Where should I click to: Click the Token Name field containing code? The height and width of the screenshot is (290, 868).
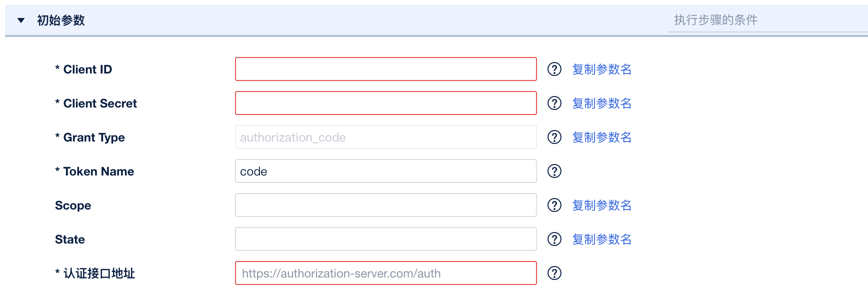point(385,171)
